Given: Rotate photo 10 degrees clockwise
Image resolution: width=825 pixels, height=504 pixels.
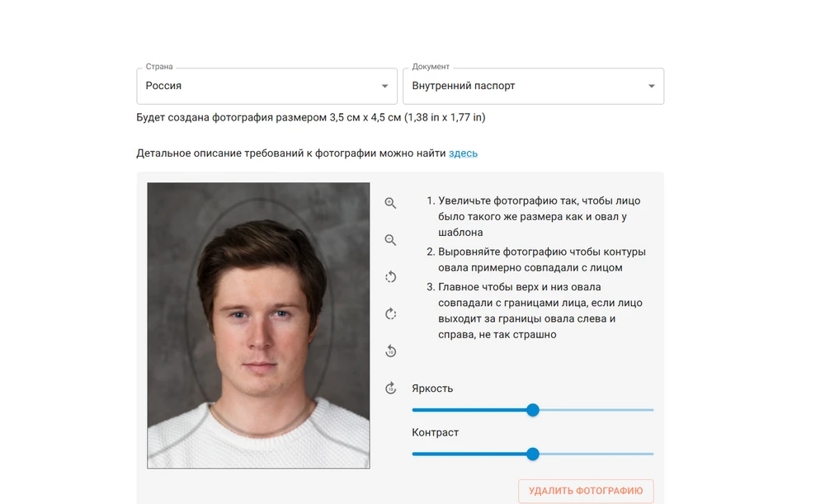Looking at the screenshot, I should click(390, 389).
